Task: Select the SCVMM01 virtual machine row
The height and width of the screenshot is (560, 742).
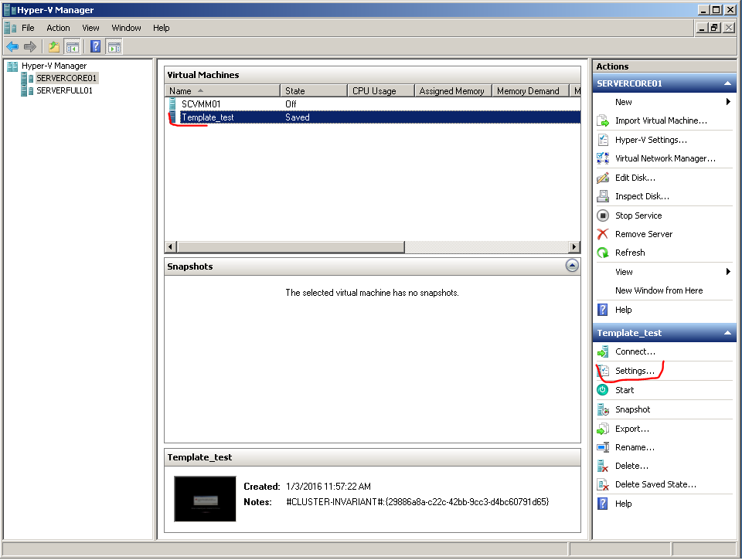Action: point(373,104)
